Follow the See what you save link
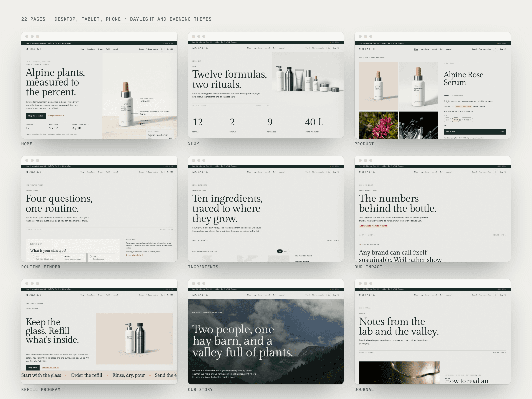 click(50, 368)
